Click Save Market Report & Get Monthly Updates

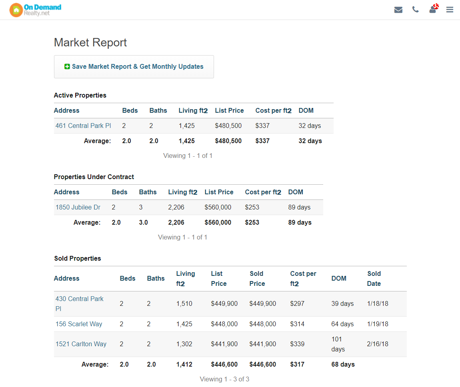[134, 67]
